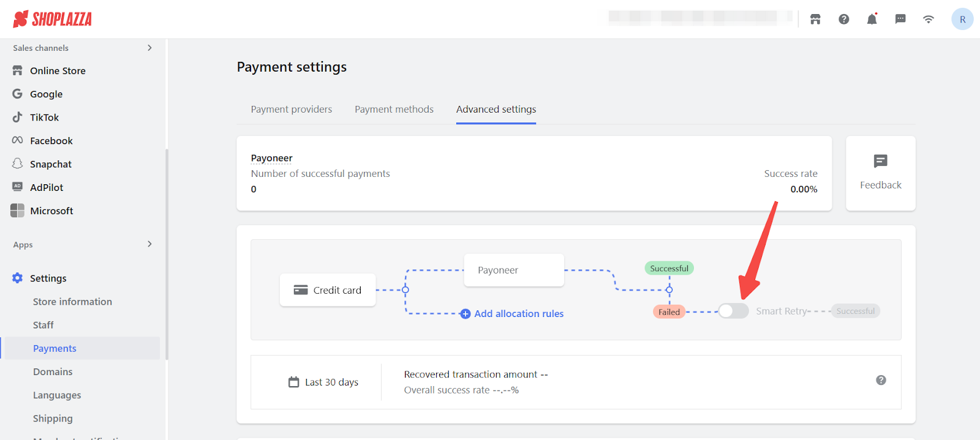Click the calendar icon beside Last 30 days
Image resolution: width=980 pixels, height=440 pixels.
pos(294,382)
